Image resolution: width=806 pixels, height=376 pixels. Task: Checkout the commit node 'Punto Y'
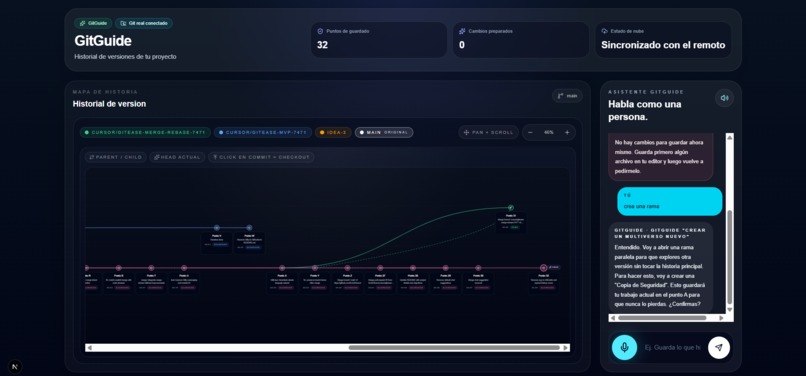315,267
